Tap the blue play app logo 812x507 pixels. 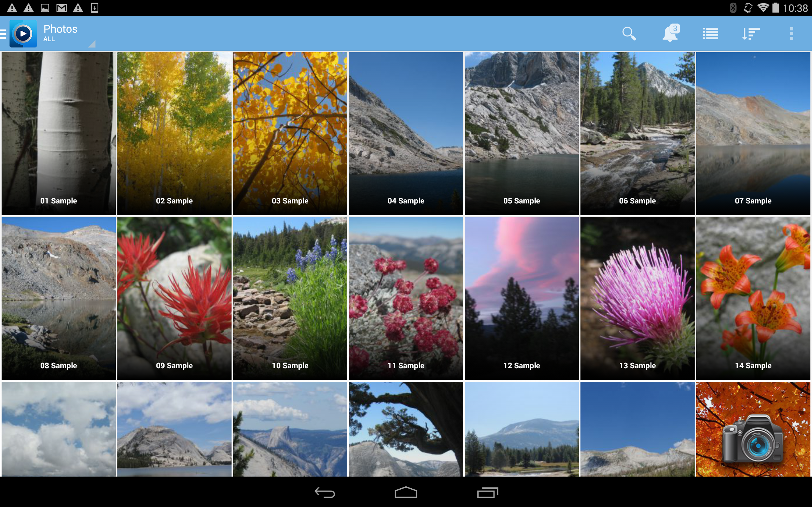tap(23, 34)
